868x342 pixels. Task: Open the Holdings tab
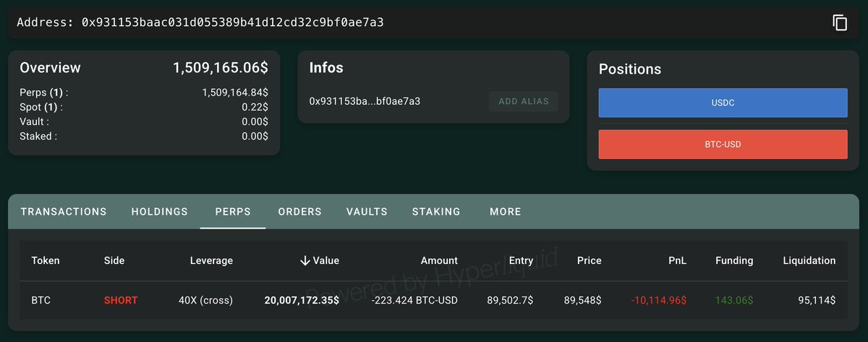coord(160,212)
